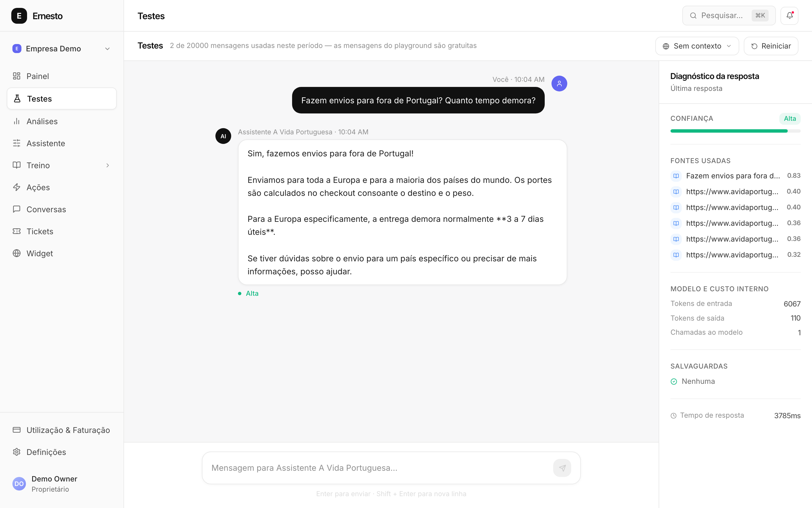812x508 pixels.
Task: Open the Ações page
Action: pyautogui.click(x=62, y=187)
